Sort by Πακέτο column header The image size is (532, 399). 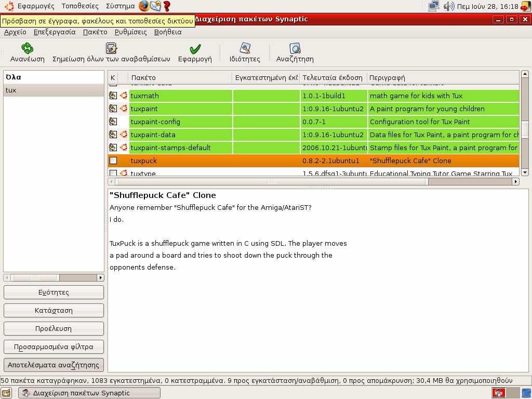tap(180, 78)
